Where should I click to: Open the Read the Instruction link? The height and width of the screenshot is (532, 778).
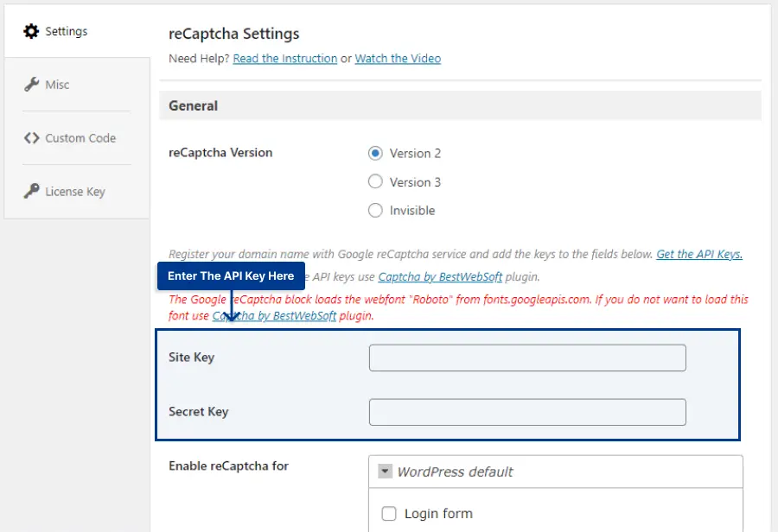pos(284,59)
